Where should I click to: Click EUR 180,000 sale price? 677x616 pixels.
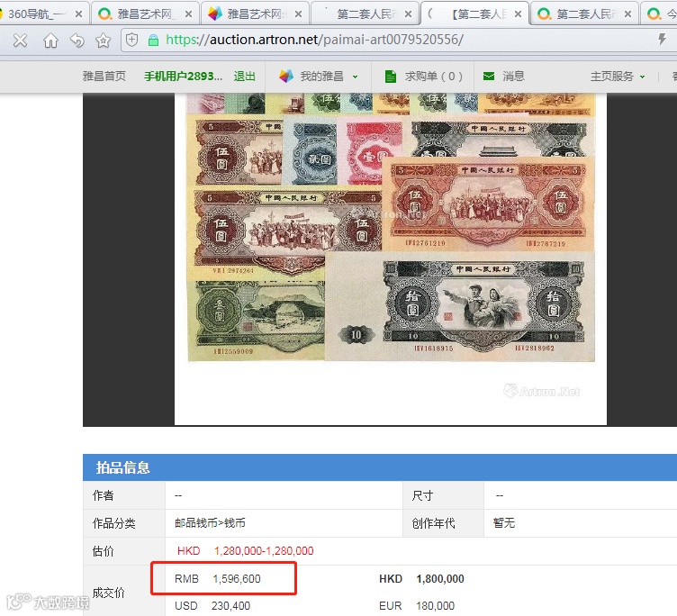coord(417,605)
